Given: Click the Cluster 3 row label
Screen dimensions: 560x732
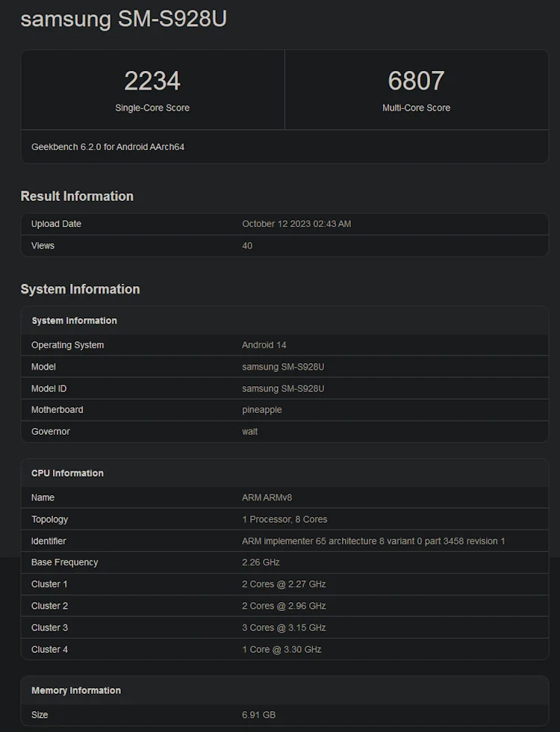Looking at the screenshot, I should (49, 628).
